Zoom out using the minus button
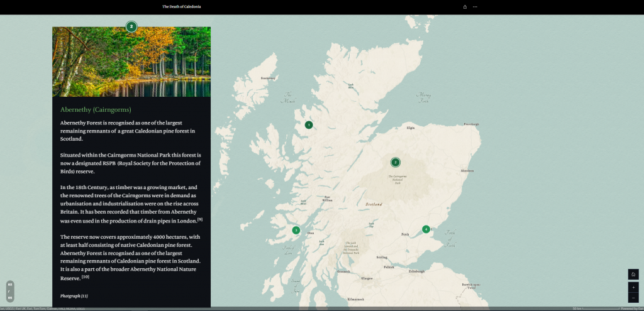 [x=633, y=297]
